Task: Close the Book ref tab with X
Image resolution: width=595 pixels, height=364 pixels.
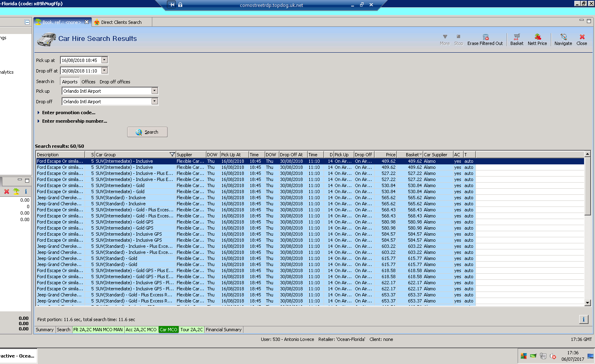Action: [x=87, y=22]
